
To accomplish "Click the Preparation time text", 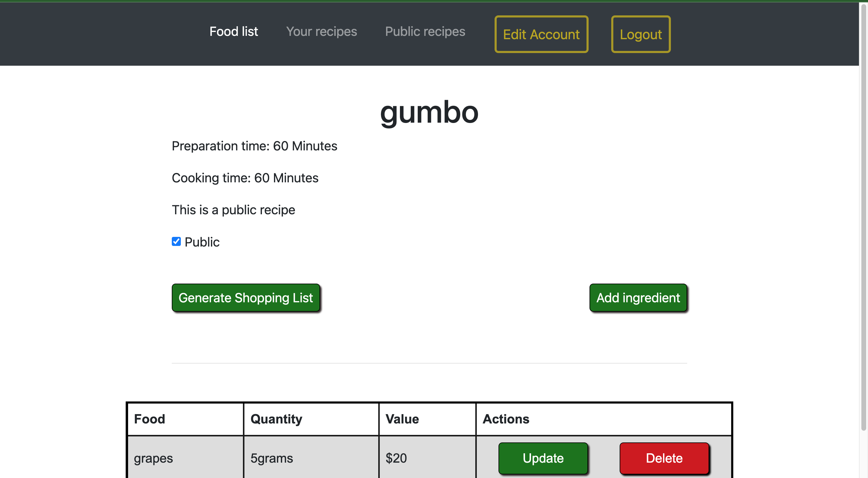I will [254, 146].
